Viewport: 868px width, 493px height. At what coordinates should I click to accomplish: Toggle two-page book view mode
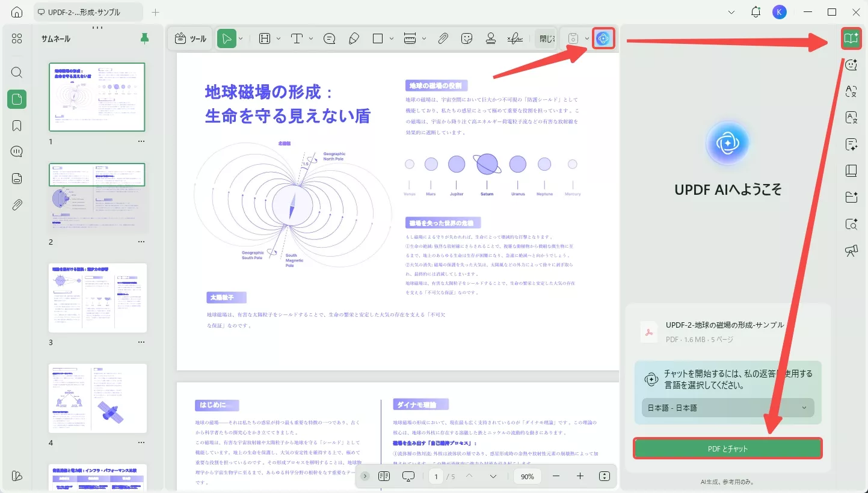point(384,476)
